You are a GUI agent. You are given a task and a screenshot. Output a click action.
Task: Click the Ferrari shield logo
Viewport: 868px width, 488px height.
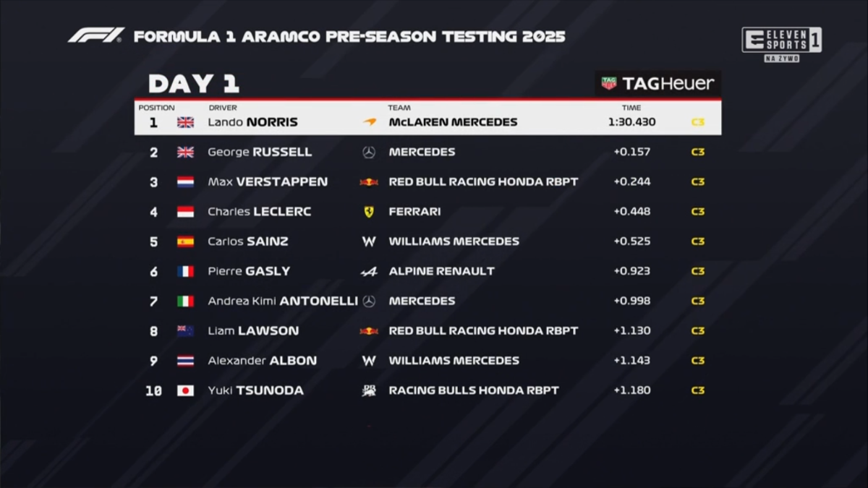pyautogui.click(x=369, y=212)
